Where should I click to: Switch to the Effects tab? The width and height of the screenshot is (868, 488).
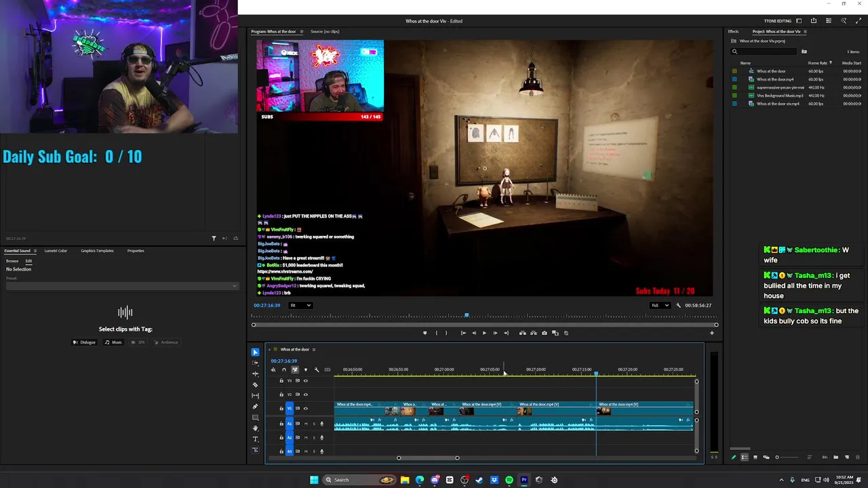tap(733, 31)
